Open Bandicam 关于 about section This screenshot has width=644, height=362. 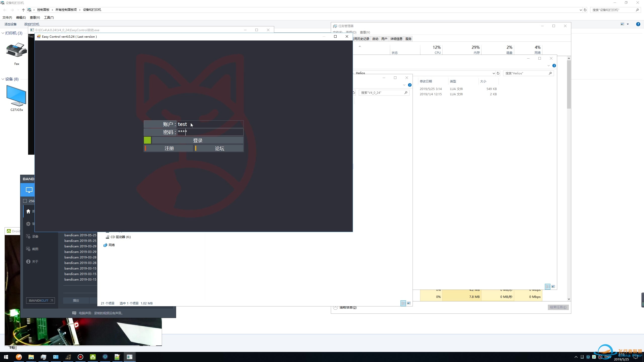point(32,261)
